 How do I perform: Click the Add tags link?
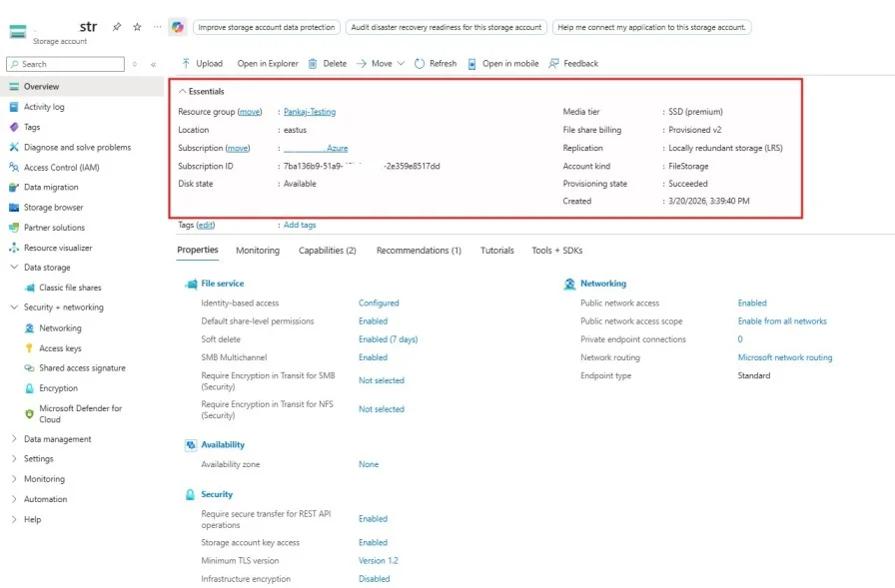(300, 225)
